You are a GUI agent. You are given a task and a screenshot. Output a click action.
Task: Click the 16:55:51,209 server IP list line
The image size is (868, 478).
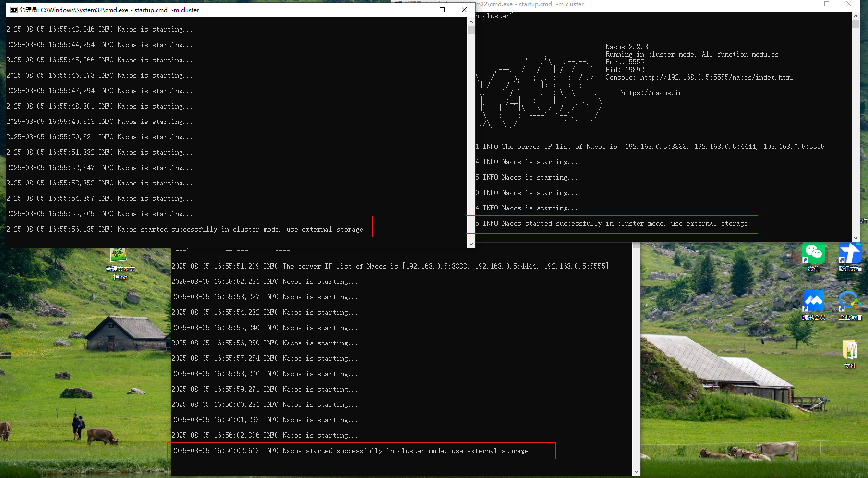coord(390,266)
